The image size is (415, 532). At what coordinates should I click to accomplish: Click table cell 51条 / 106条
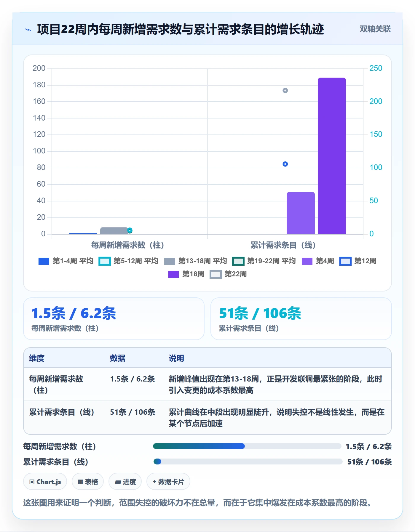point(133,412)
